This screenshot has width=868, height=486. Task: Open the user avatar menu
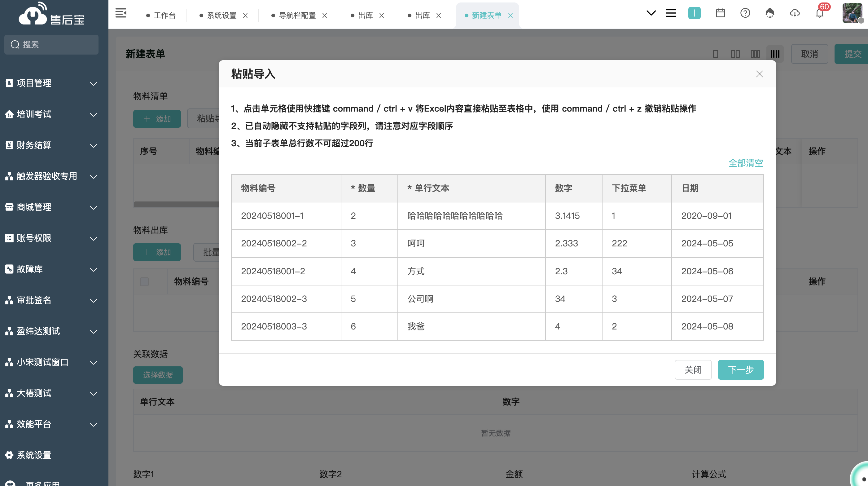pos(853,13)
